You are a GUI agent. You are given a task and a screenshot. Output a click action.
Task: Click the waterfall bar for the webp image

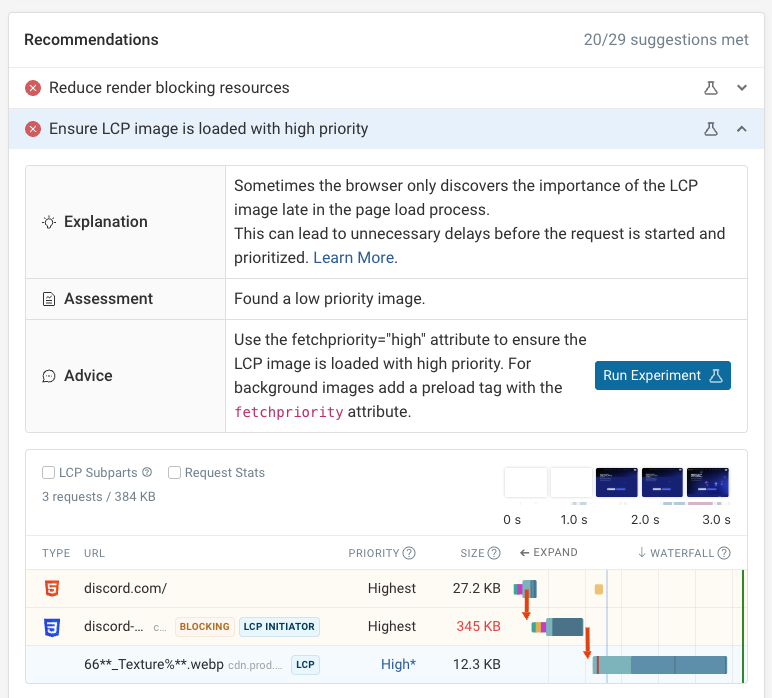point(660,665)
